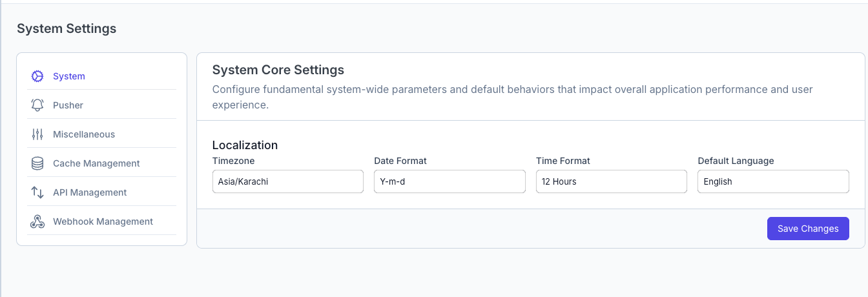The width and height of the screenshot is (868, 297).
Task: Click the Timezone field label
Action: pyautogui.click(x=233, y=161)
